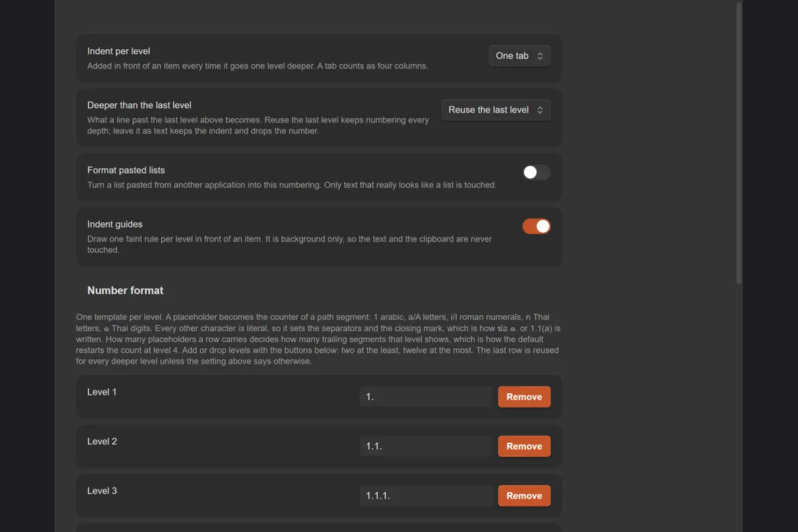
Task: Click the "A tab counts as four columns" description
Action: (x=257, y=66)
